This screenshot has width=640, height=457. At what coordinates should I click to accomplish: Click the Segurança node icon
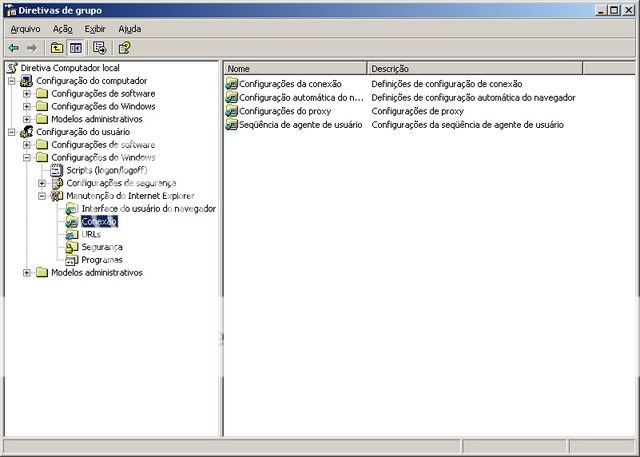[72, 247]
